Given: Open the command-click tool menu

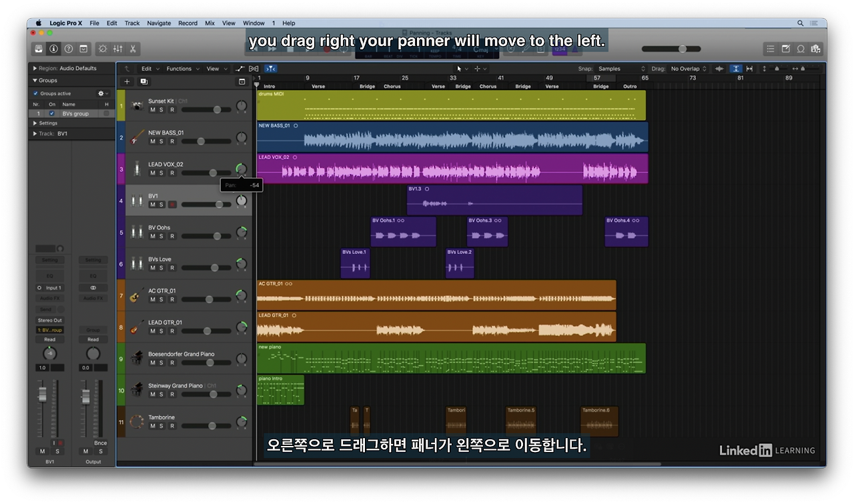Looking at the screenshot, I should pos(480,69).
